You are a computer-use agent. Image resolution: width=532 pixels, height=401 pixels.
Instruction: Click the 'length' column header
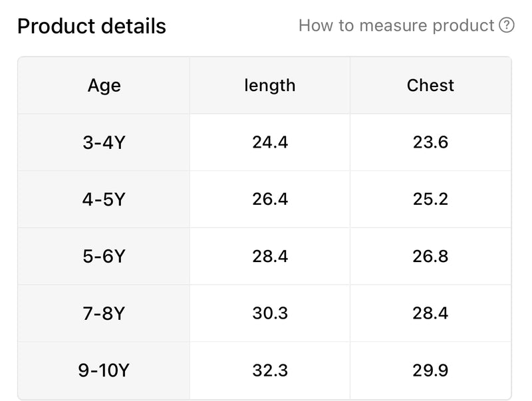[270, 85]
